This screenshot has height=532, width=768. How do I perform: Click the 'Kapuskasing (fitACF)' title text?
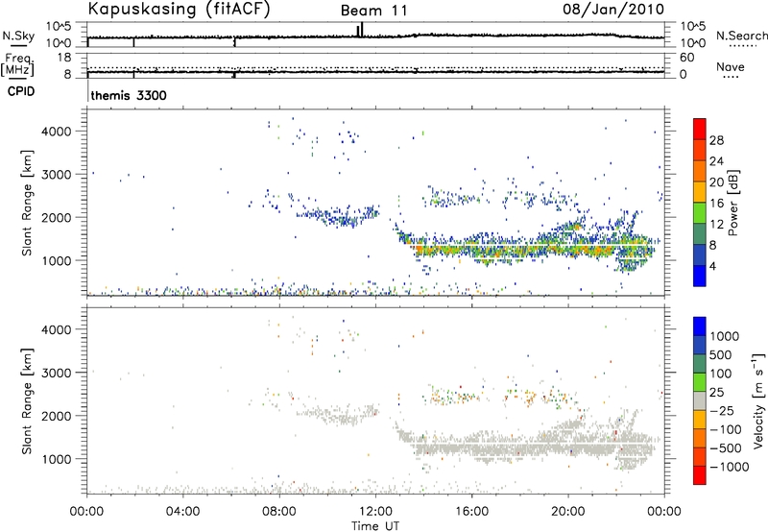coord(179,10)
